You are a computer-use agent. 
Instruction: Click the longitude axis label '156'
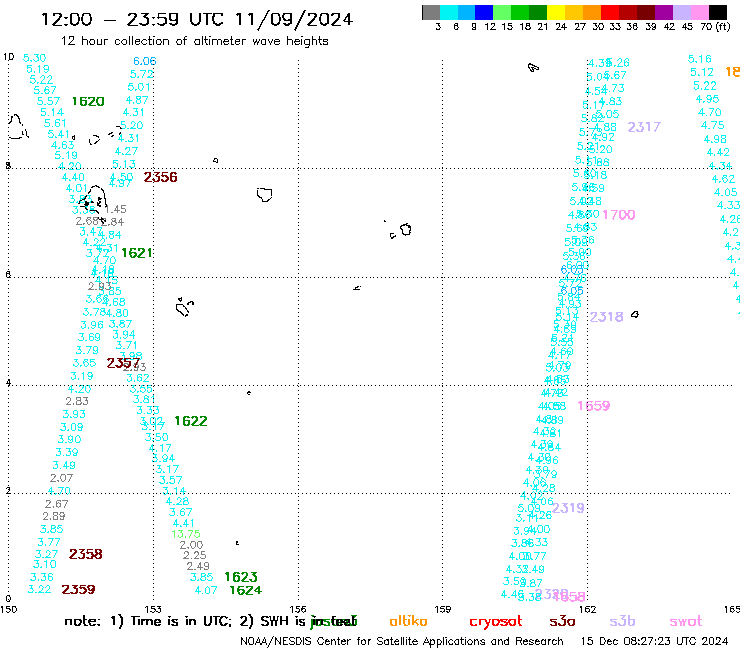(x=298, y=609)
